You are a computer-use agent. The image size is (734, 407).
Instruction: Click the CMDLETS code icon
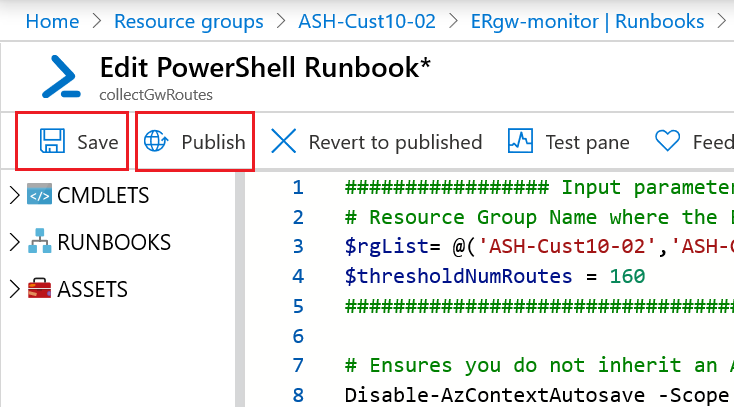pyautogui.click(x=39, y=195)
